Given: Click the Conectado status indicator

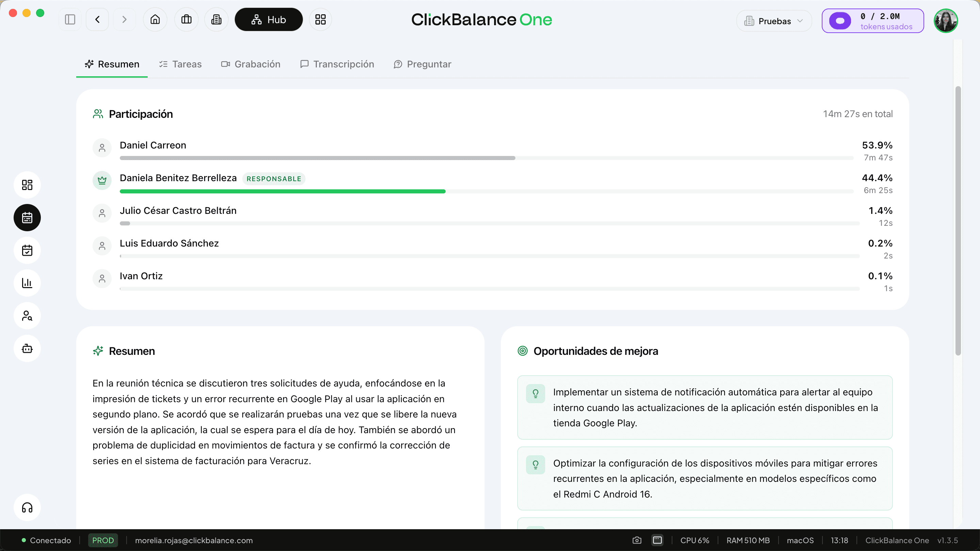Looking at the screenshot, I should coord(46,540).
